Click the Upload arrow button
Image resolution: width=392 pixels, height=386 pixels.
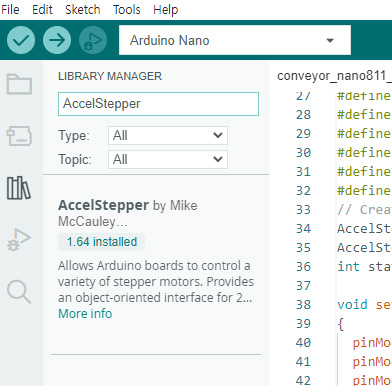coord(57,40)
